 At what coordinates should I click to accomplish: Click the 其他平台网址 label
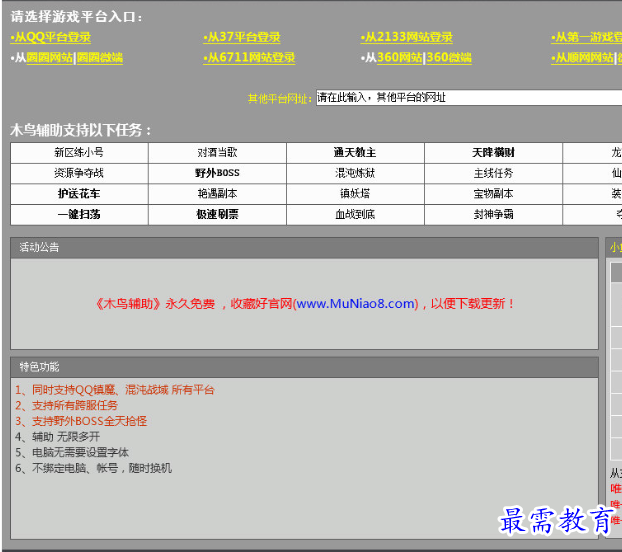pos(280,98)
